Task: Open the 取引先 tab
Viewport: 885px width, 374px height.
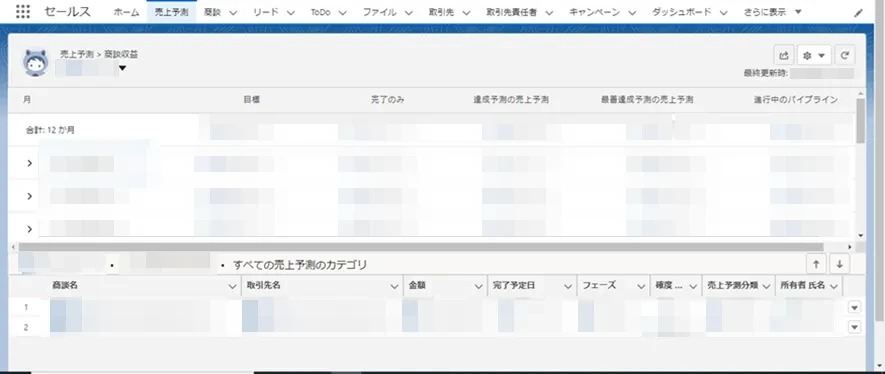Action: 441,12
